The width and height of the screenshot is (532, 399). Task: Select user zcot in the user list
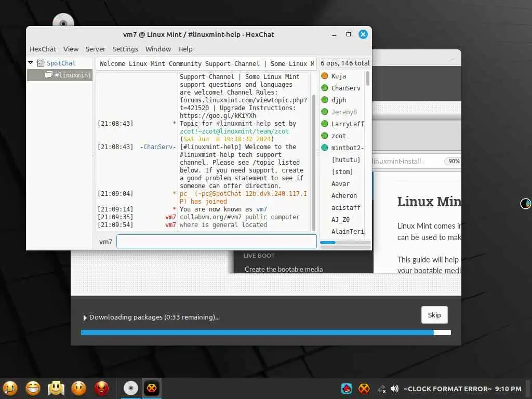pyautogui.click(x=339, y=136)
